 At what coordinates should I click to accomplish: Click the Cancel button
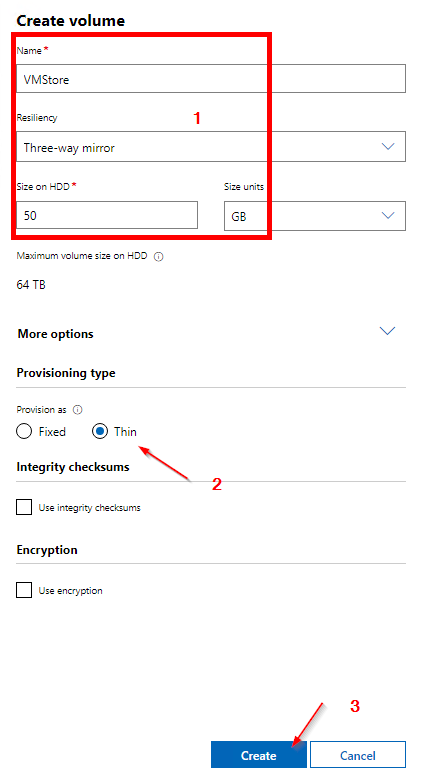[358, 755]
